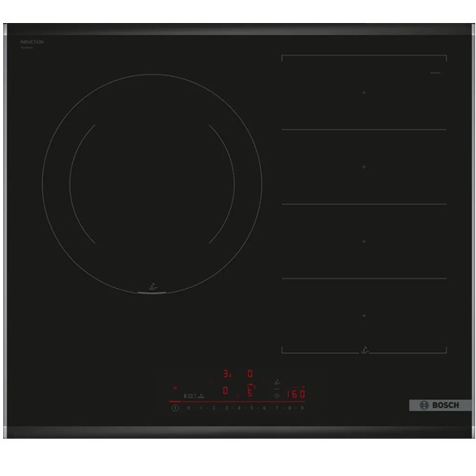Set power level to 0 on scale

(x=188, y=408)
